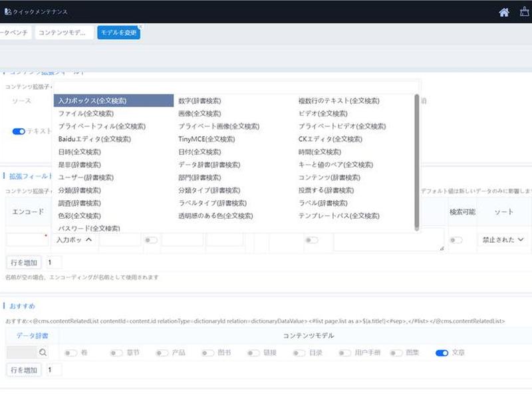Screen dimensions: 532x399
Task: Select ビデオ(全文検索) option
Action: (323, 113)
